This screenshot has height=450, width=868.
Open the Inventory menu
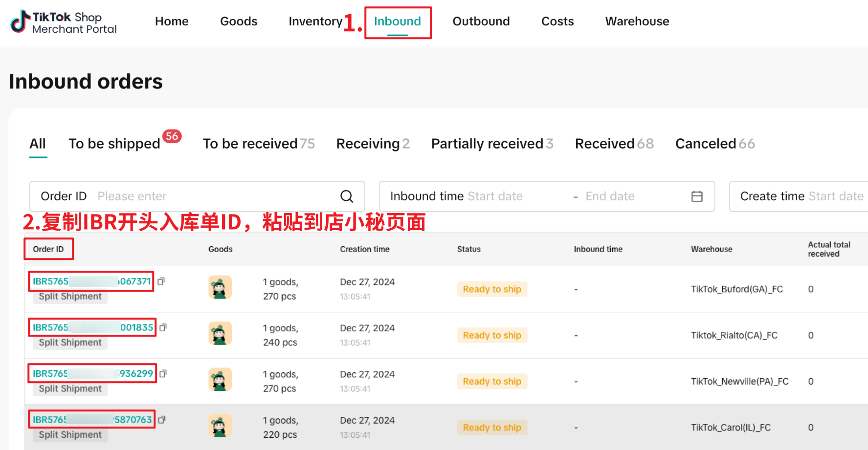(315, 21)
